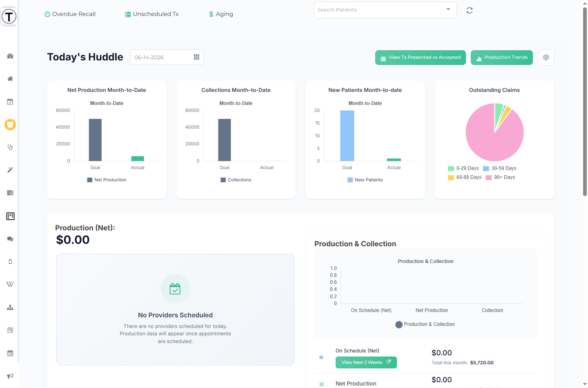Toggle Net Production legend in first chart
Image resolution: width=588 pixels, height=388 pixels.
(x=107, y=180)
